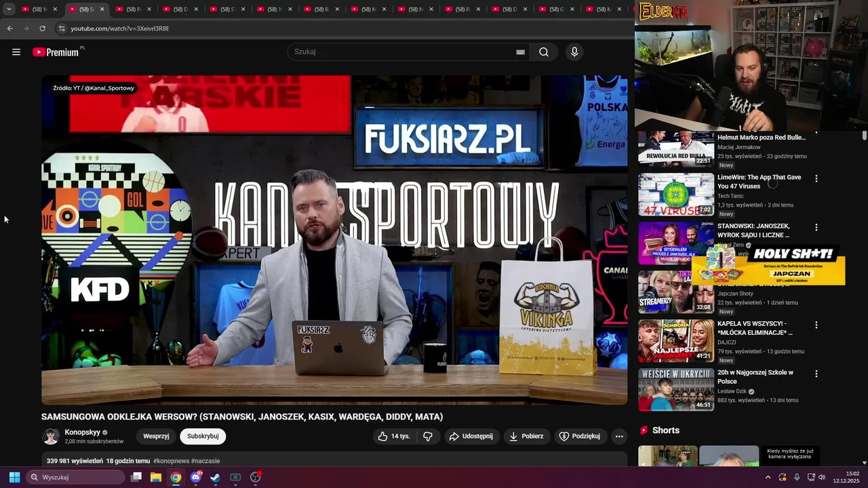Reload the page in Chrome
This screenshot has height=488, width=868.
coord(42,28)
